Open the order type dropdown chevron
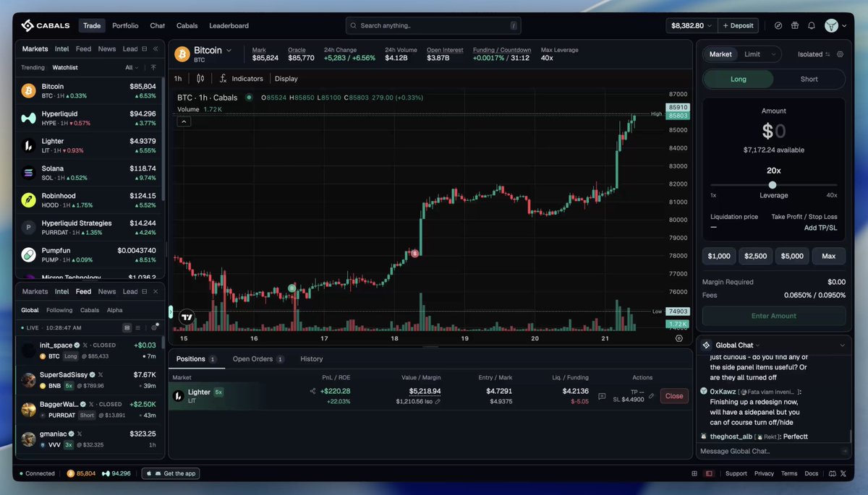This screenshot has height=495, width=868. pyautogui.click(x=773, y=54)
